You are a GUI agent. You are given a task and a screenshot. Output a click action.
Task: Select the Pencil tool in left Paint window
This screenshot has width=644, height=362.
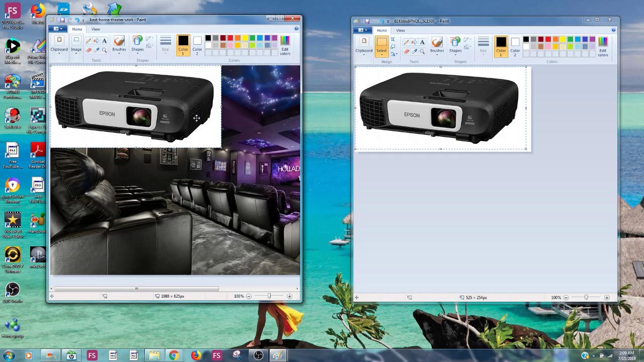(89, 41)
